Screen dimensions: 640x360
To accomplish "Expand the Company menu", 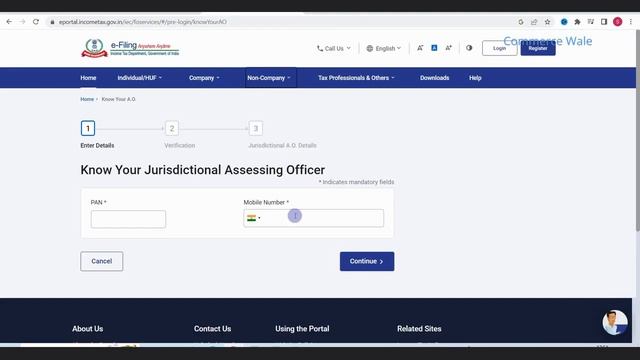I will pos(204,78).
